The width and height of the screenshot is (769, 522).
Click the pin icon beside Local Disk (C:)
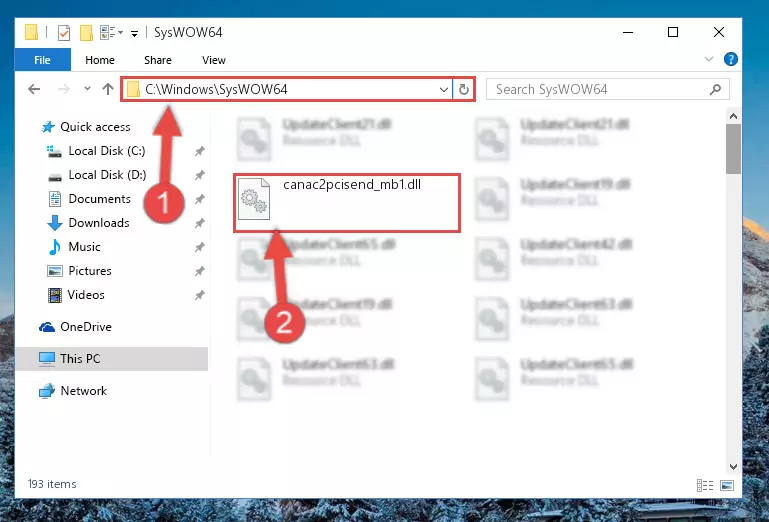coord(199,151)
